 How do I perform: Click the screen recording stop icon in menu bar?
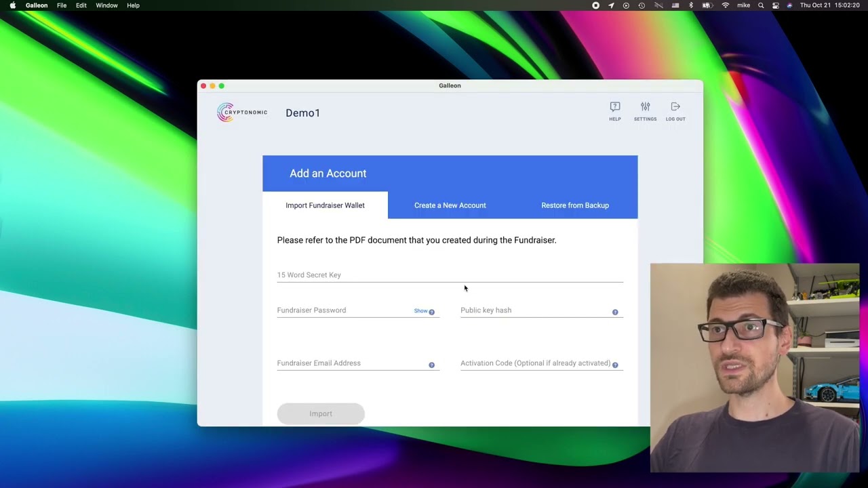(595, 5)
